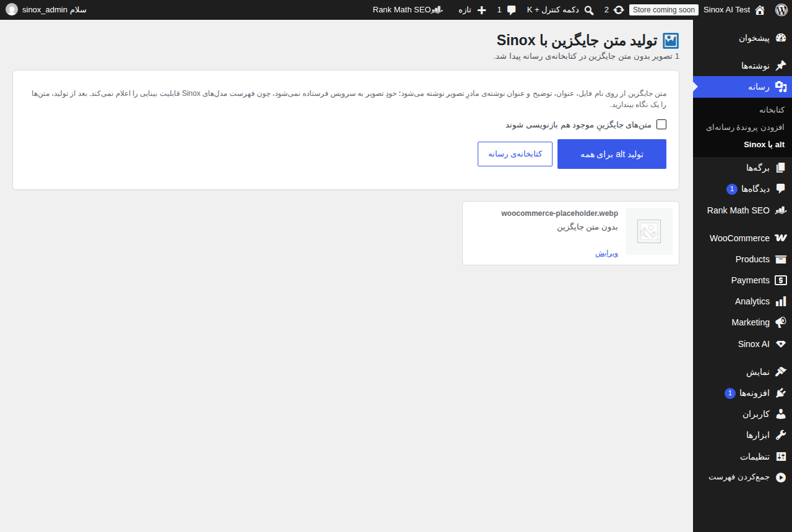The width and height of the screenshot is (792, 532).
Task: Click the Marketing megaphone icon
Action: click(x=781, y=322)
